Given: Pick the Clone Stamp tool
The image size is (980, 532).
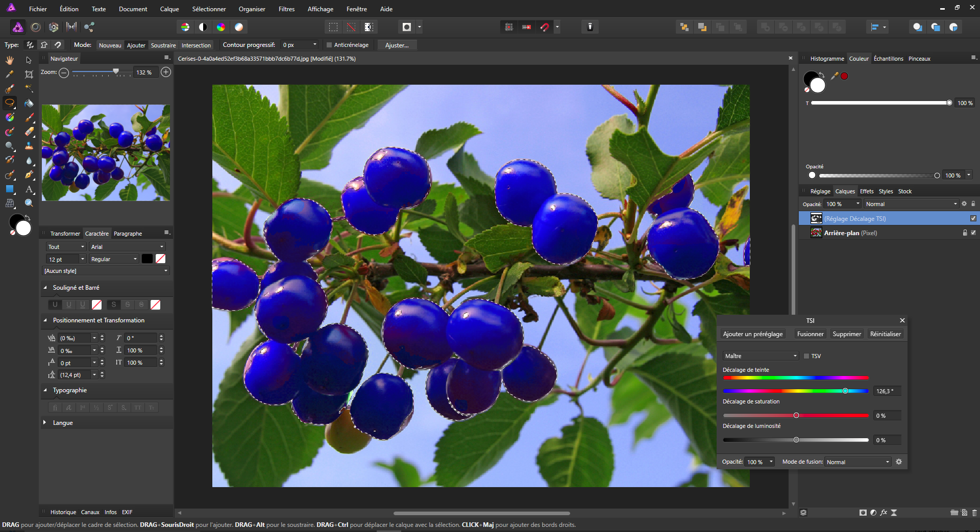Looking at the screenshot, I should pyautogui.click(x=29, y=146).
